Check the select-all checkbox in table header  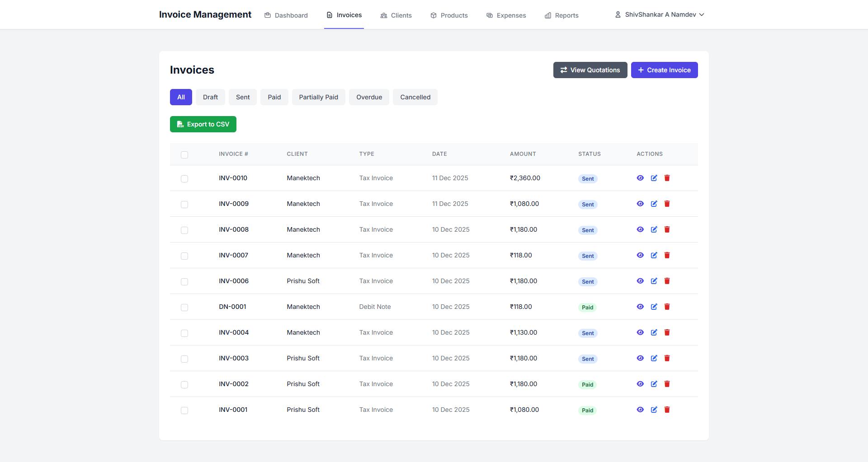(x=184, y=155)
